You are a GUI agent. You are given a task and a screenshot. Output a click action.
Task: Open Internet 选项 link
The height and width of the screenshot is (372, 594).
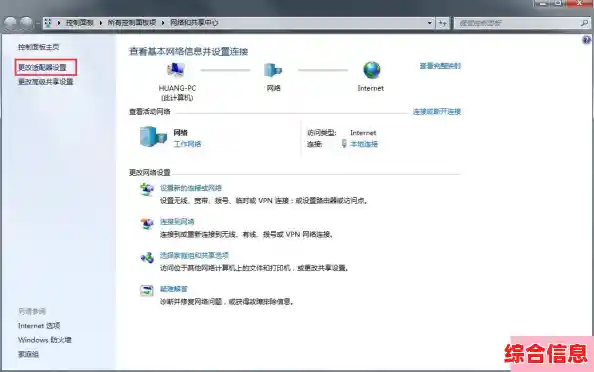39,325
